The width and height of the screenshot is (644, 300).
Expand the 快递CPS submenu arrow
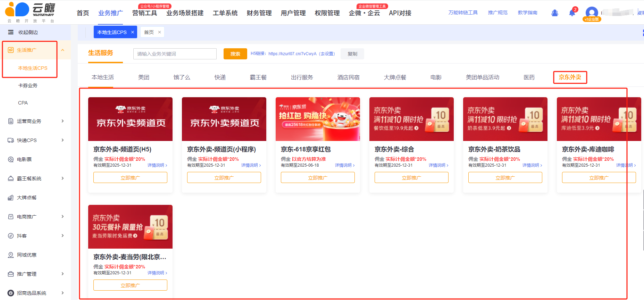pos(63,140)
